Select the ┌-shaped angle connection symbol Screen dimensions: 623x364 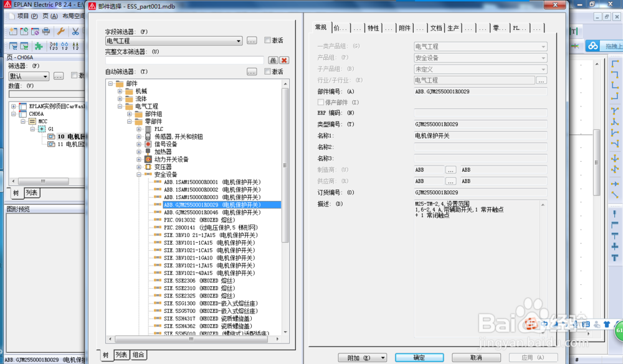[615, 63]
